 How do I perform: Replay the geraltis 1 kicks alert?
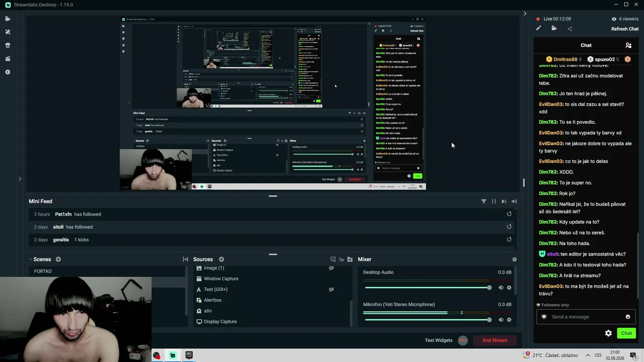pos(509,240)
